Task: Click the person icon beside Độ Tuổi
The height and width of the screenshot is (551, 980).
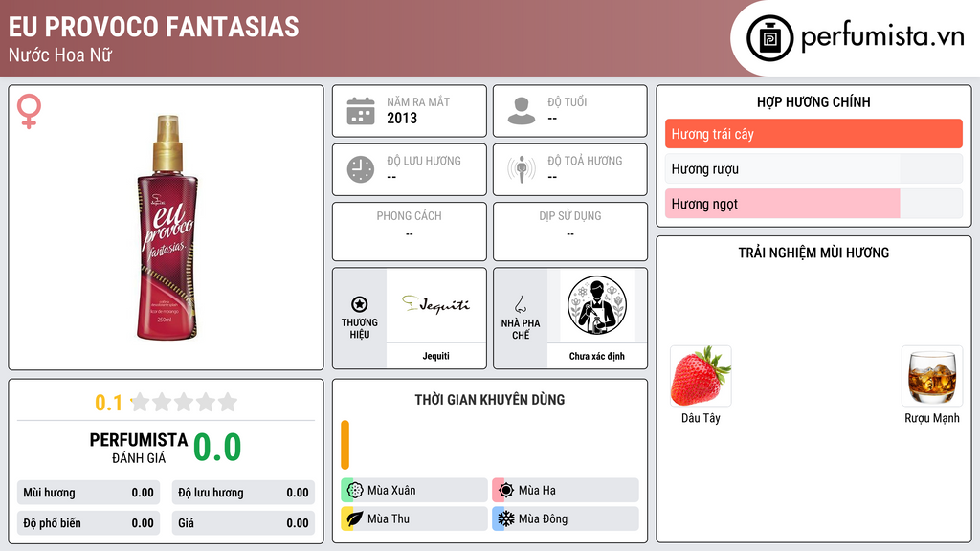Action: click(x=522, y=111)
